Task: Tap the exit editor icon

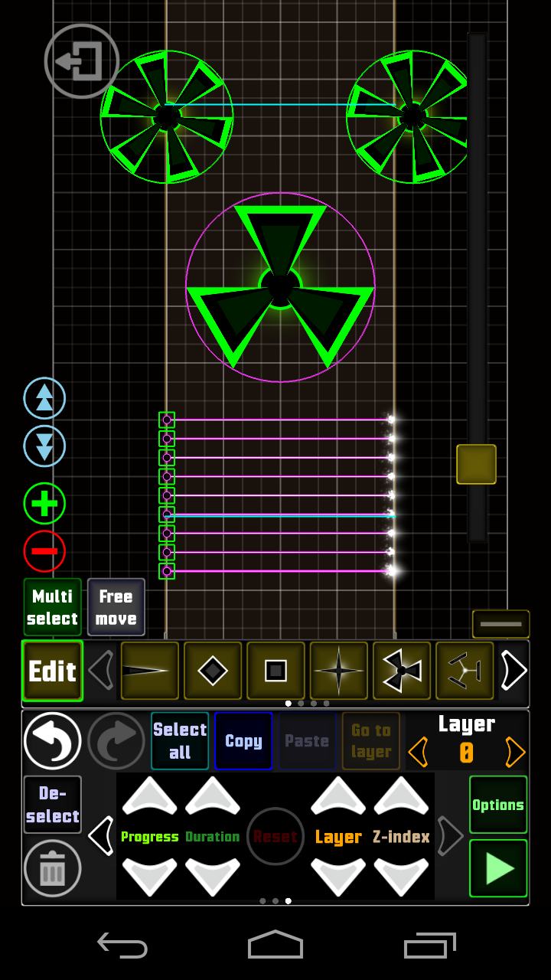Action: coord(82,61)
